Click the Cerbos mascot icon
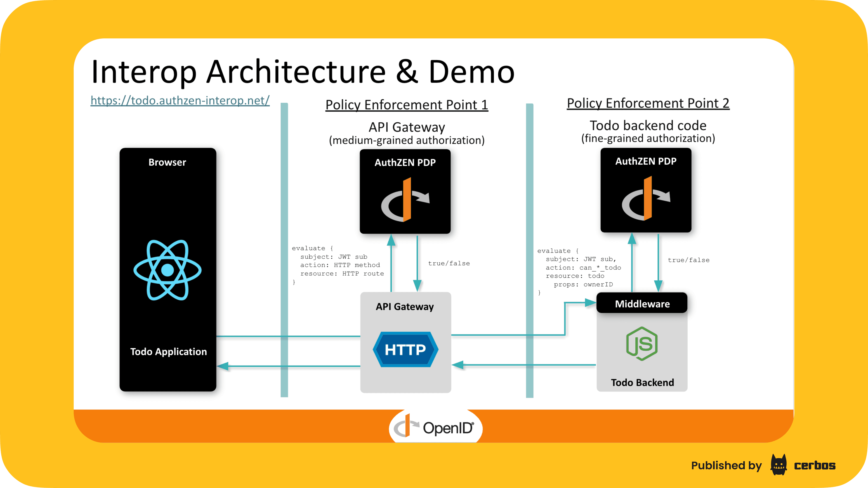The height and width of the screenshot is (488, 868). click(x=779, y=465)
